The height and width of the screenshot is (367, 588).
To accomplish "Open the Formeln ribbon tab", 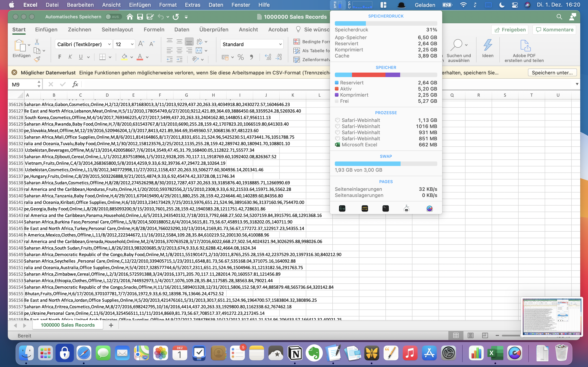I will click(x=154, y=30).
